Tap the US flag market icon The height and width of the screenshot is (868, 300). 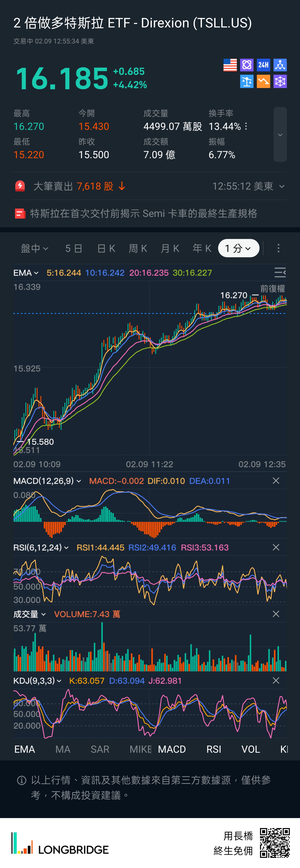[x=230, y=65]
